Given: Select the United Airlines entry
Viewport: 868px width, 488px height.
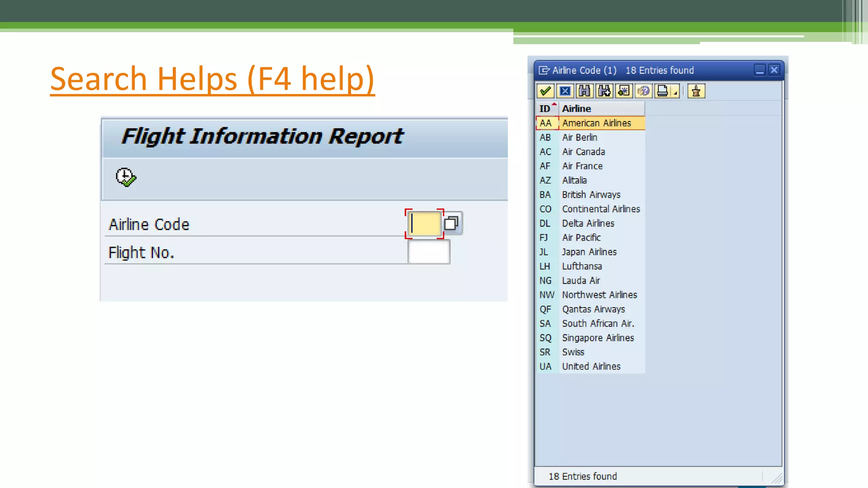Looking at the screenshot, I should point(590,366).
